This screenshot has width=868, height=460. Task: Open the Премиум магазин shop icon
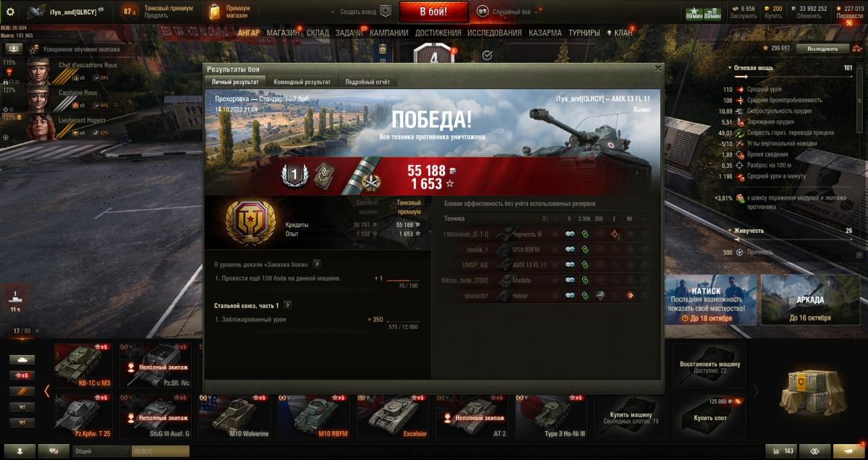tap(214, 12)
